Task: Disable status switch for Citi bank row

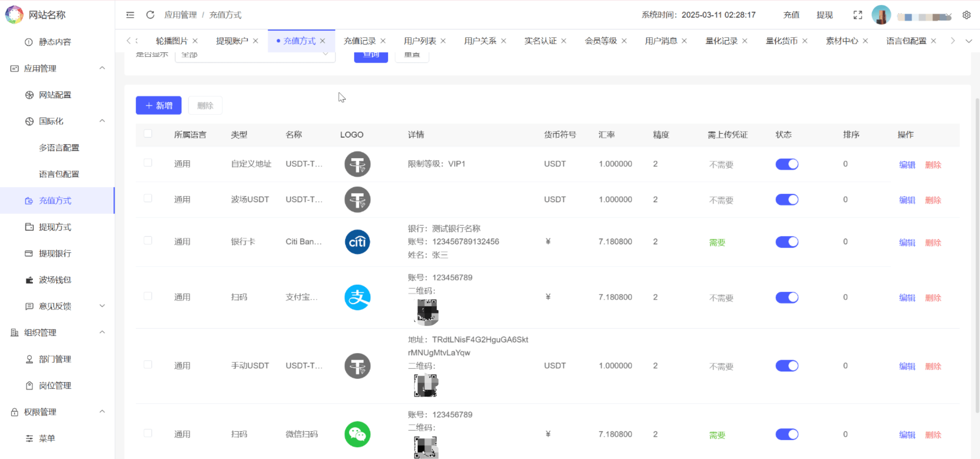Action: 787,242
